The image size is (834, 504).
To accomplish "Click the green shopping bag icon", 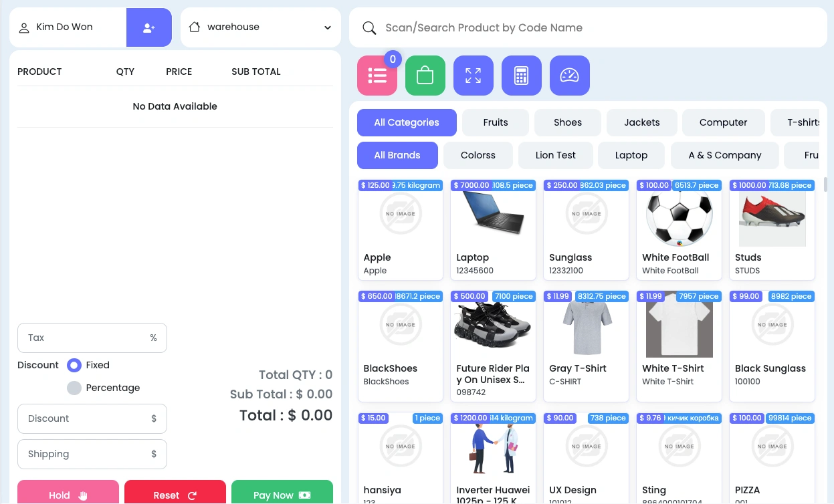I will [425, 76].
